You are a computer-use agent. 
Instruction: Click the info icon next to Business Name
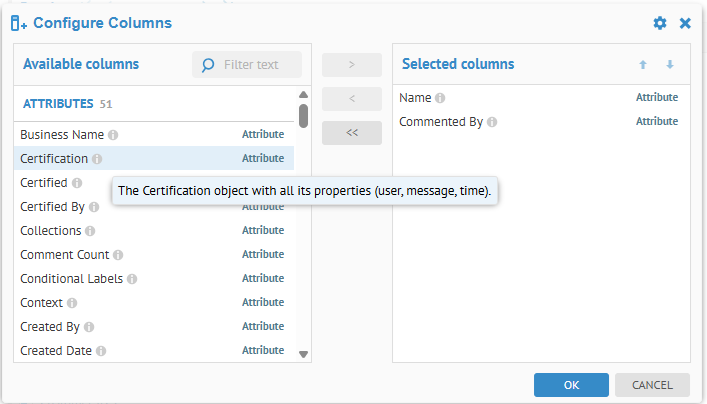point(113,135)
